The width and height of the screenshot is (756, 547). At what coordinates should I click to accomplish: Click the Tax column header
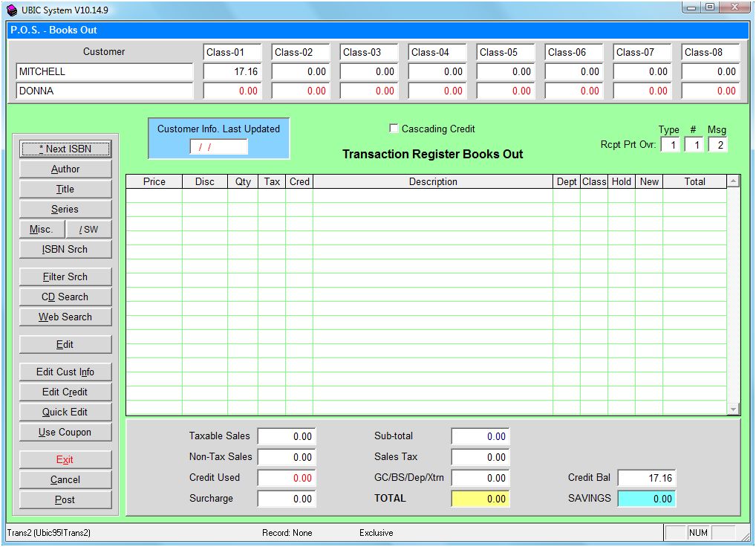click(x=272, y=181)
